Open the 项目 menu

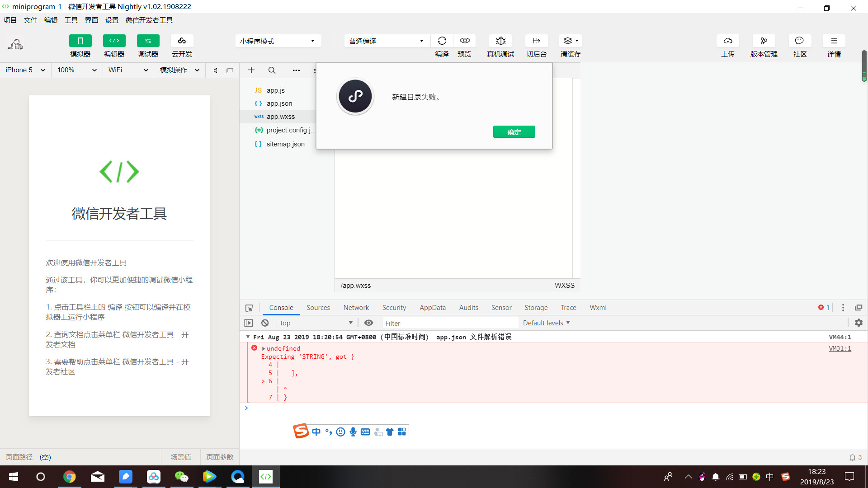[x=10, y=20]
